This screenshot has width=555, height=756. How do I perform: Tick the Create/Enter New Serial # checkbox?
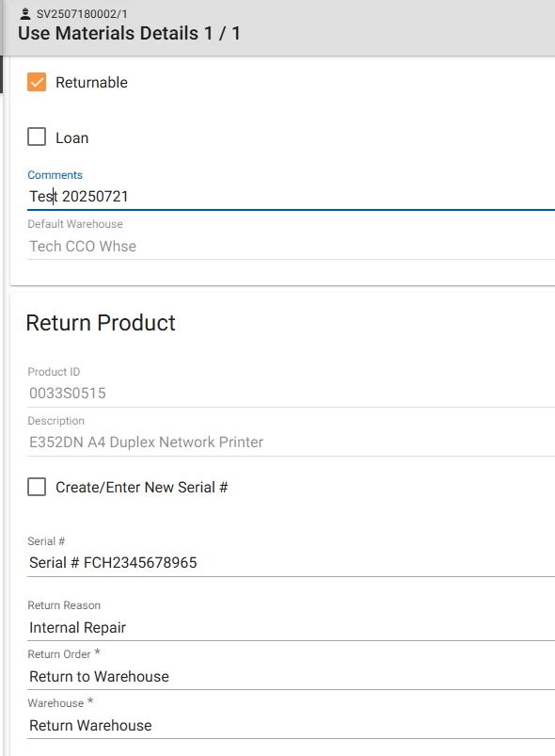pos(37,487)
